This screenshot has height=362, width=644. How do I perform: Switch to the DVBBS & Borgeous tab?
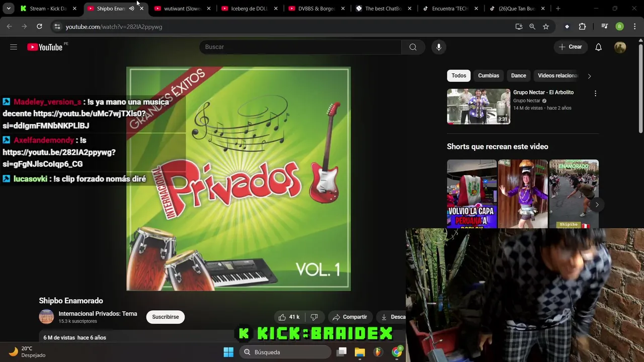(316, 9)
